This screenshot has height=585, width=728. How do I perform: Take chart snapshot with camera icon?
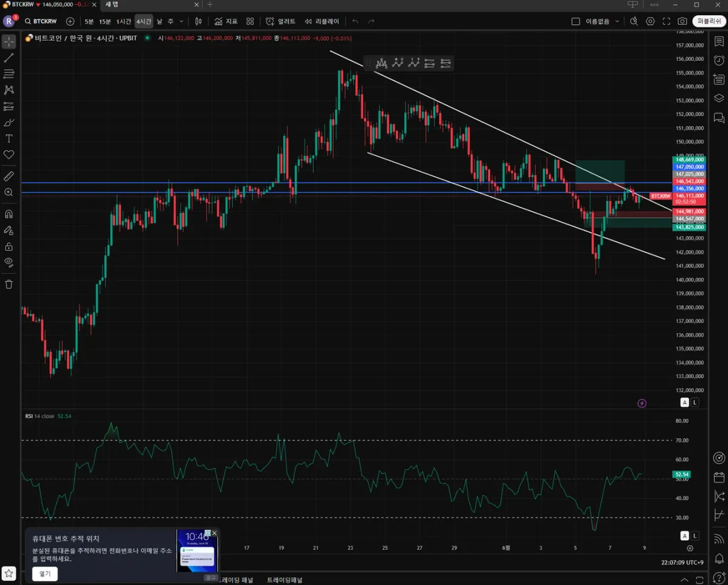pyautogui.click(x=682, y=21)
